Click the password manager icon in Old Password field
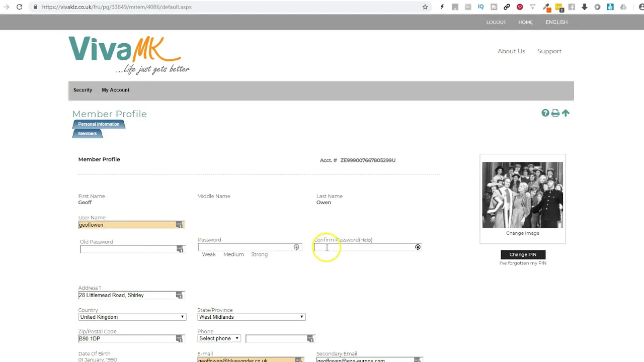 180,249
